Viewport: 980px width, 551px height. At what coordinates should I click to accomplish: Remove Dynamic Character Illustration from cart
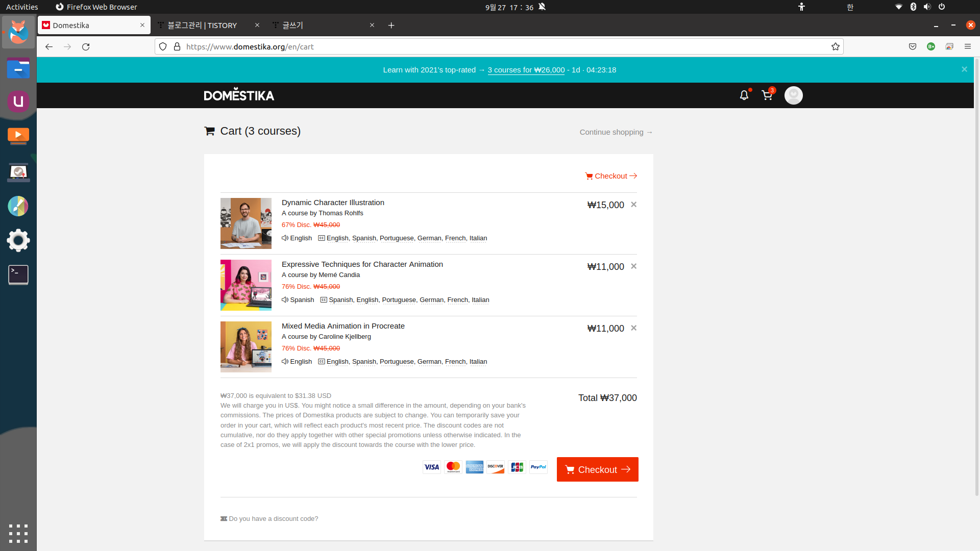point(633,205)
